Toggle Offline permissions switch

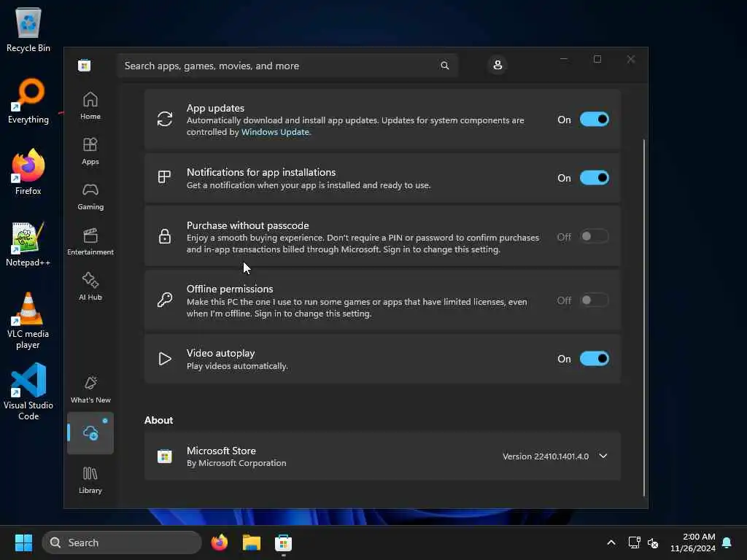(x=594, y=300)
